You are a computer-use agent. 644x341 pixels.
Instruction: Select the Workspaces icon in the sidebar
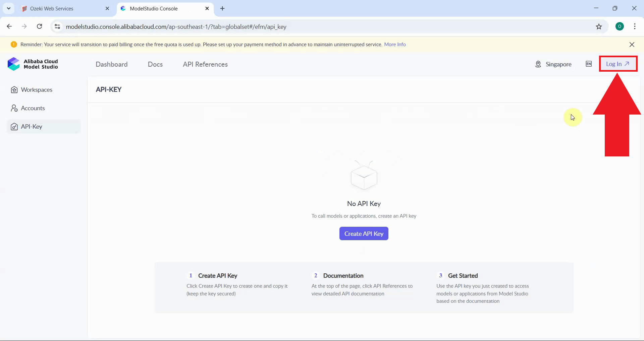[x=14, y=89]
